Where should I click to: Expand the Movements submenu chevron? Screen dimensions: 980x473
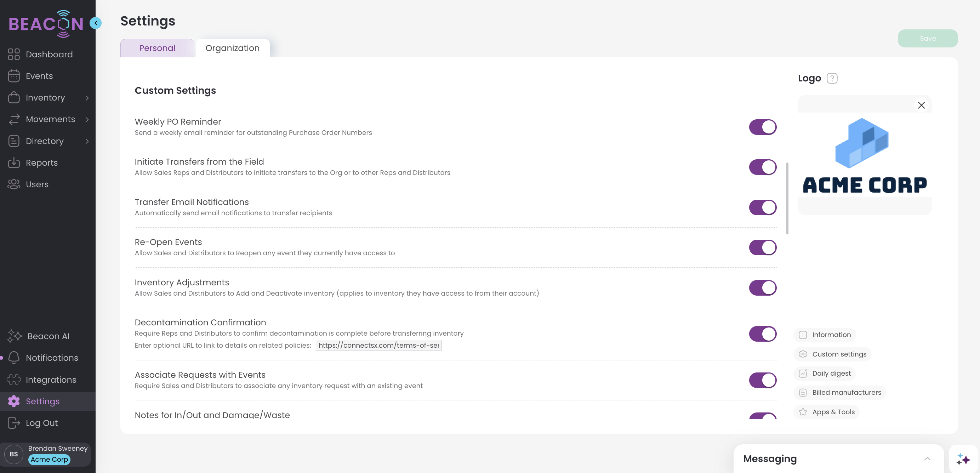click(x=87, y=119)
